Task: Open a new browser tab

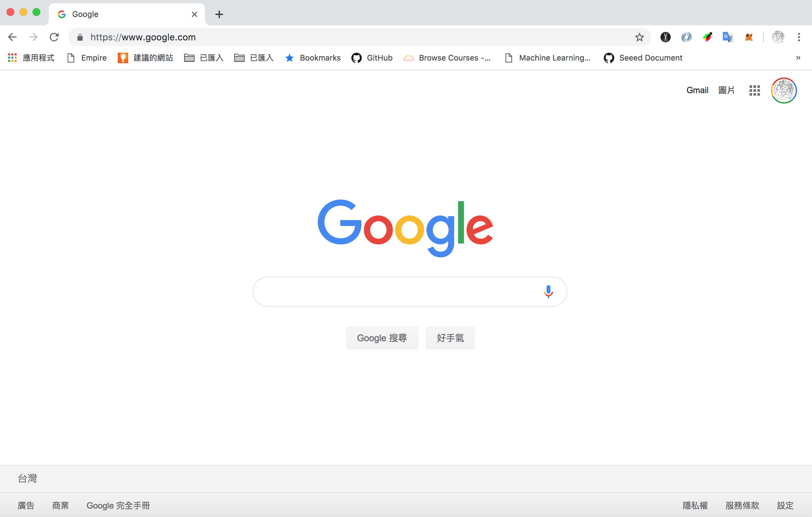Action: click(219, 14)
